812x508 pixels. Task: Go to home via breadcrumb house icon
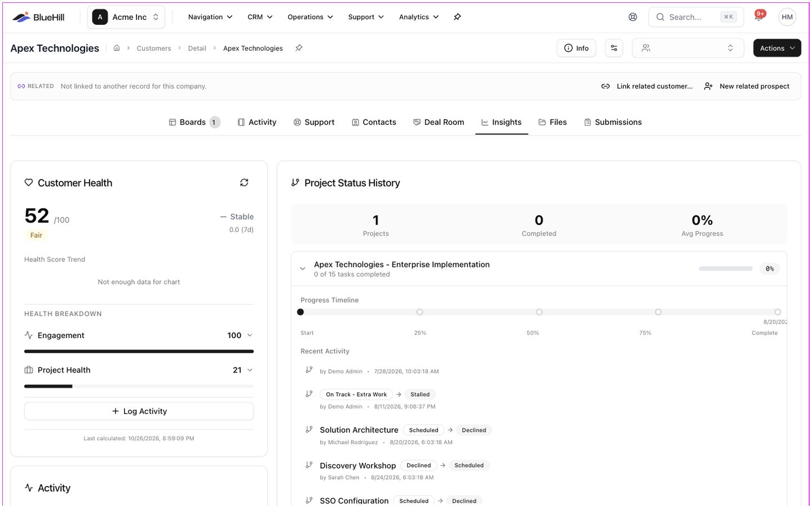tap(117, 48)
